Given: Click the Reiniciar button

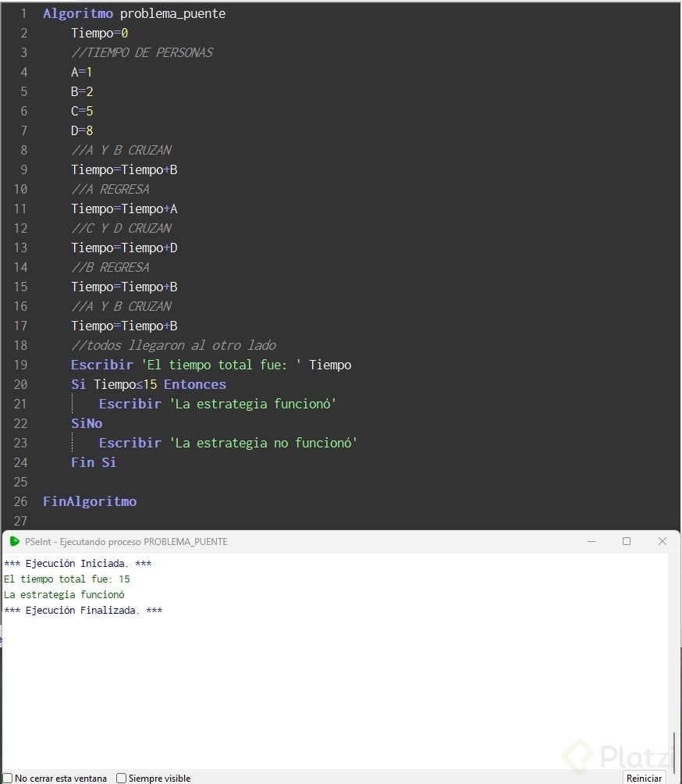Looking at the screenshot, I should [644, 778].
